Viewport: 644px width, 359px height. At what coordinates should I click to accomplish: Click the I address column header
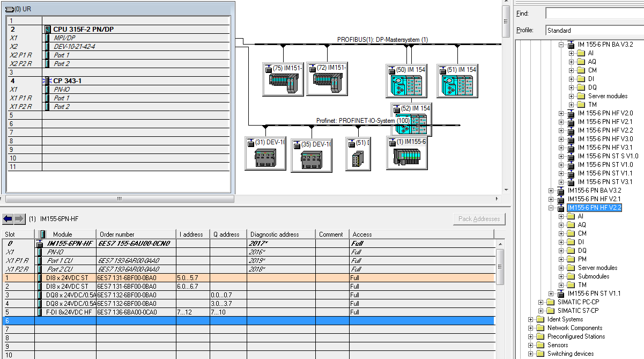193,235
